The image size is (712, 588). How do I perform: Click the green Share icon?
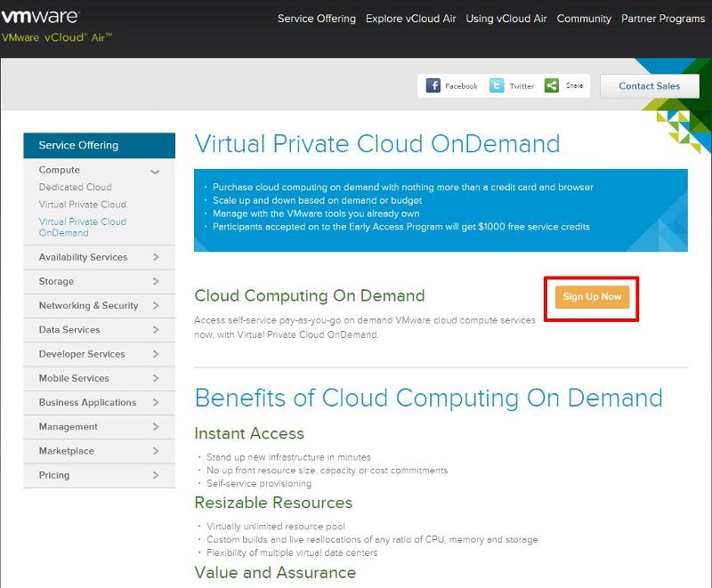[552, 85]
